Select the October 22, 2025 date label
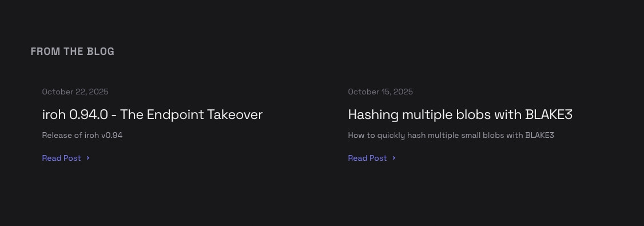Viewport: 644px width, 226px height. click(75, 92)
